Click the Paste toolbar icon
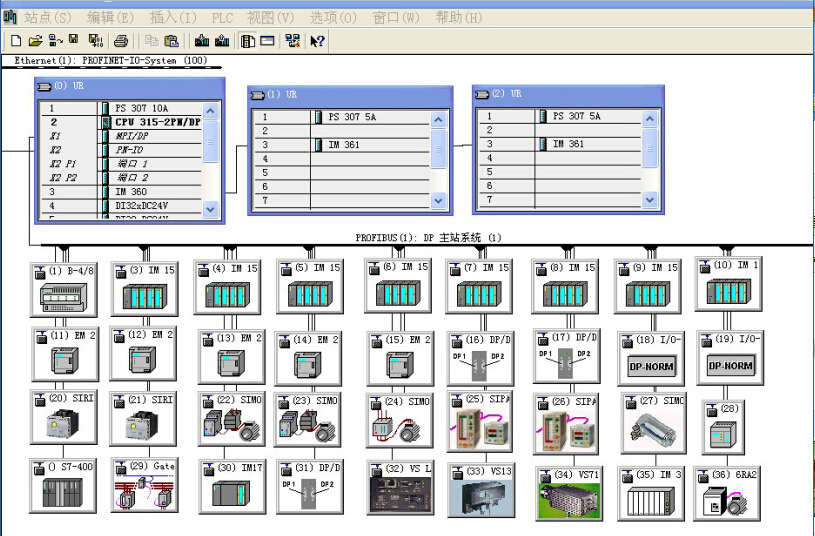Viewport: 815px width, 536px height. [x=172, y=41]
